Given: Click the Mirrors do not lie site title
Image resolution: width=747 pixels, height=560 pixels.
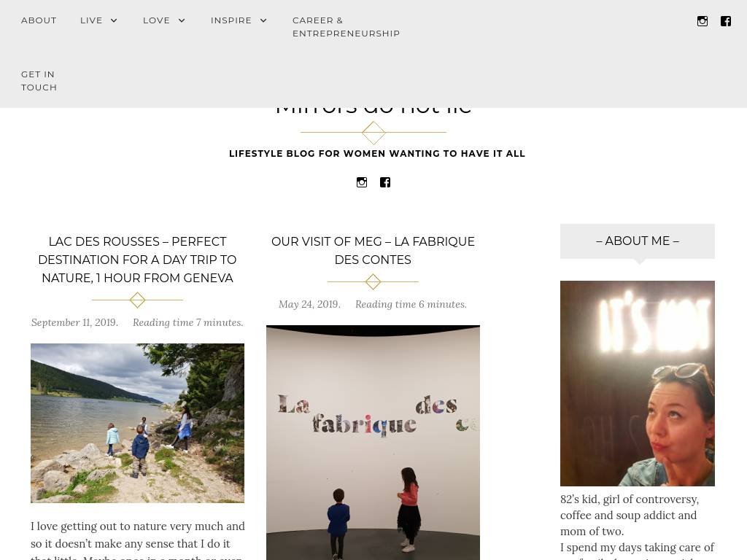Looking at the screenshot, I should click(x=373, y=111).
